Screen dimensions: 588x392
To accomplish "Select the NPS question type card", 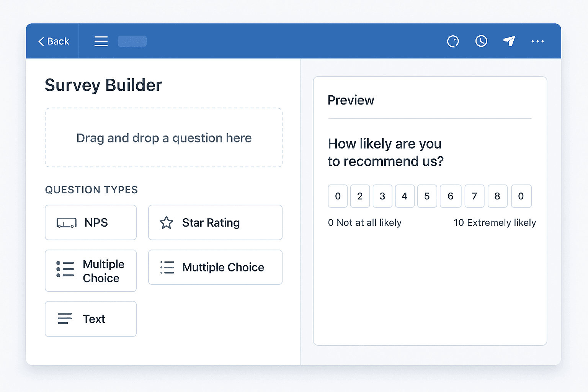I will coord(91,222).
